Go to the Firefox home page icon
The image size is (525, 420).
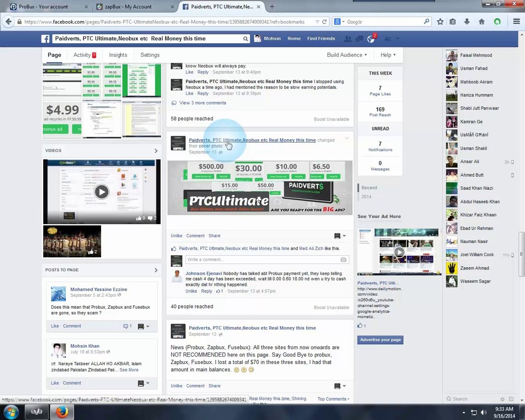click(x=481, y=22)
